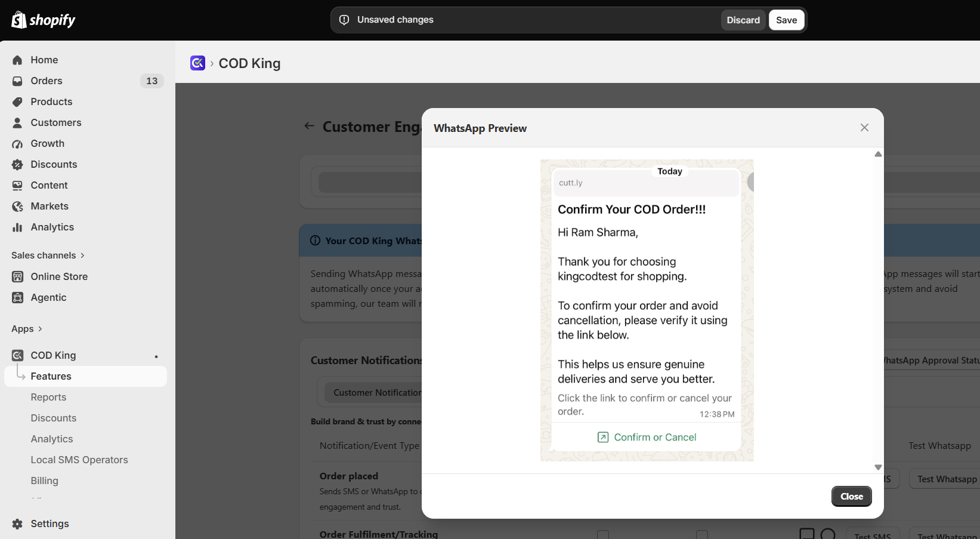Screen dimensions: 980x539
Task: Click the cutt.ly link preview bar
Action: coord(646,183)
